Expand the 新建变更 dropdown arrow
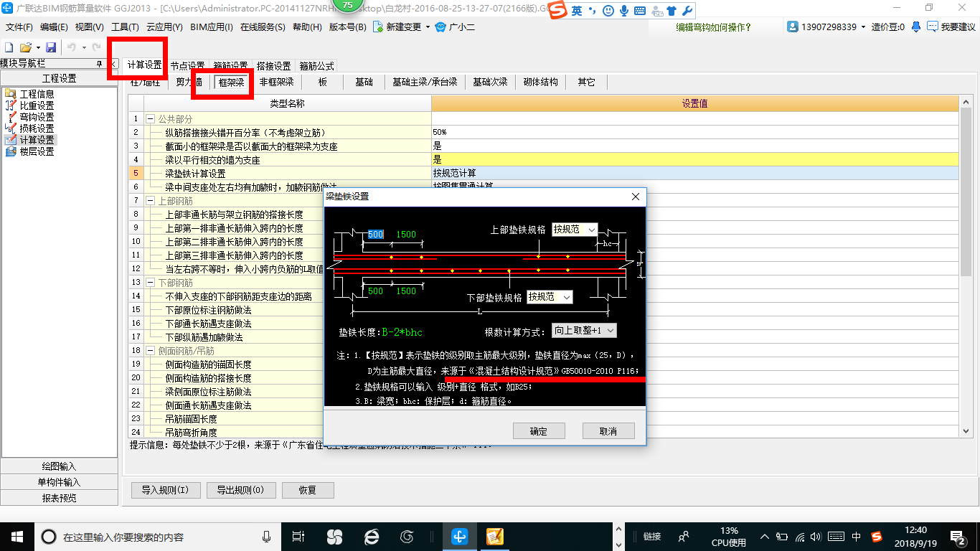980x551 pixels. click(x=428, y=27)
